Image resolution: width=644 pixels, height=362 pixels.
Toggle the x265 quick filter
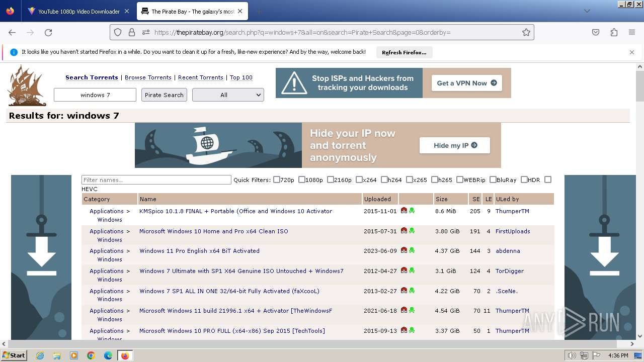click(x=410, y=179)
